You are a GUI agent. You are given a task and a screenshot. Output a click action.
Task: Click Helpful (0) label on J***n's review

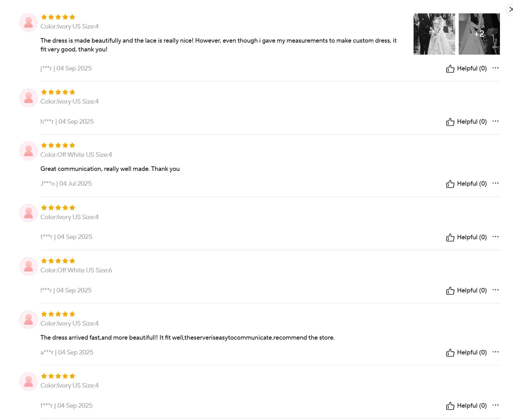[x=472, y=184]
